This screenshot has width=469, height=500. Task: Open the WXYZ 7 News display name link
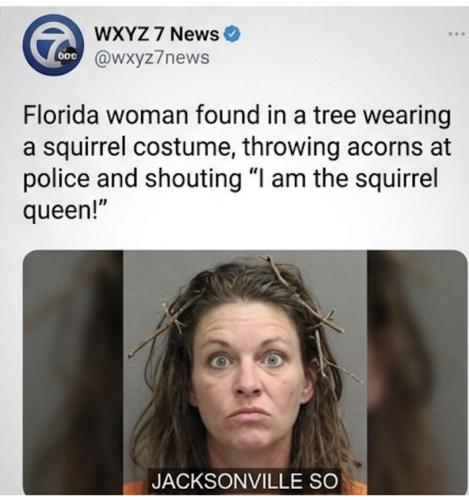[x=157, y=34]
